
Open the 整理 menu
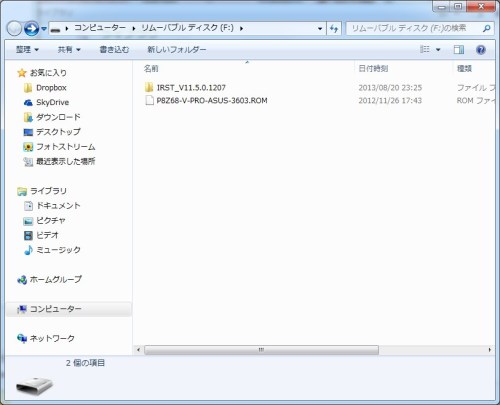pos(27,50)
